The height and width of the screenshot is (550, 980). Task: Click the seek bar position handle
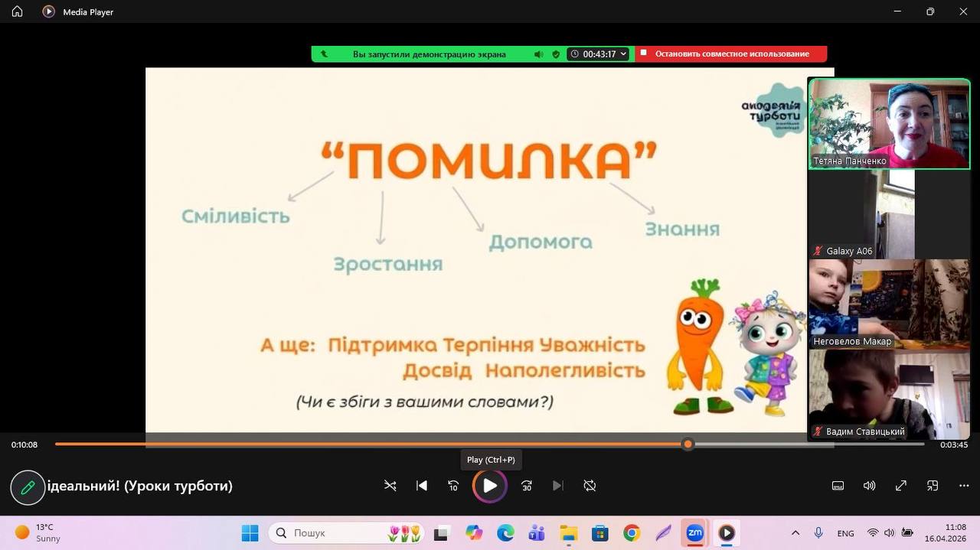pyautogui.click(x=688, y=444)
